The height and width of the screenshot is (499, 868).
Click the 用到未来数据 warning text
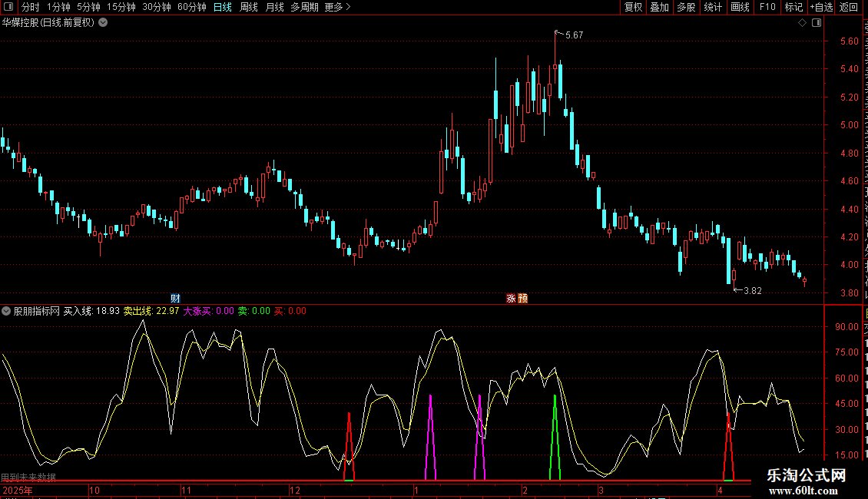(x=28, y=477)
